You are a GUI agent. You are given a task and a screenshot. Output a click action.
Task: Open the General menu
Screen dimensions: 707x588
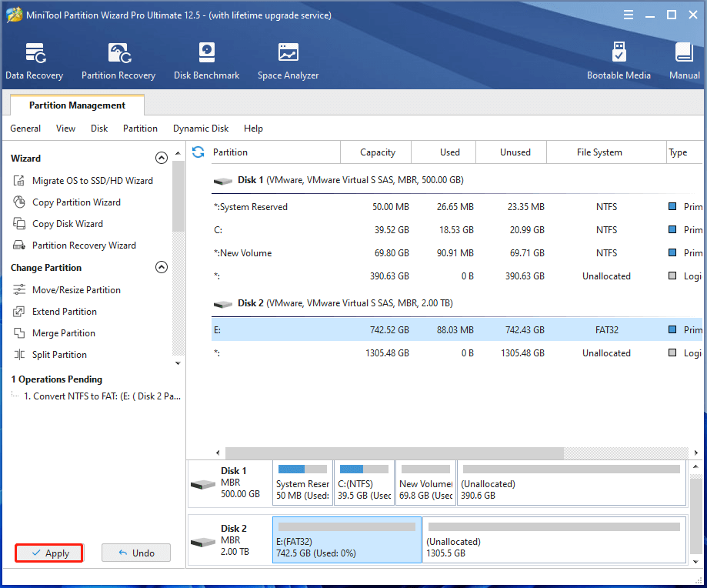coord(25,129)
